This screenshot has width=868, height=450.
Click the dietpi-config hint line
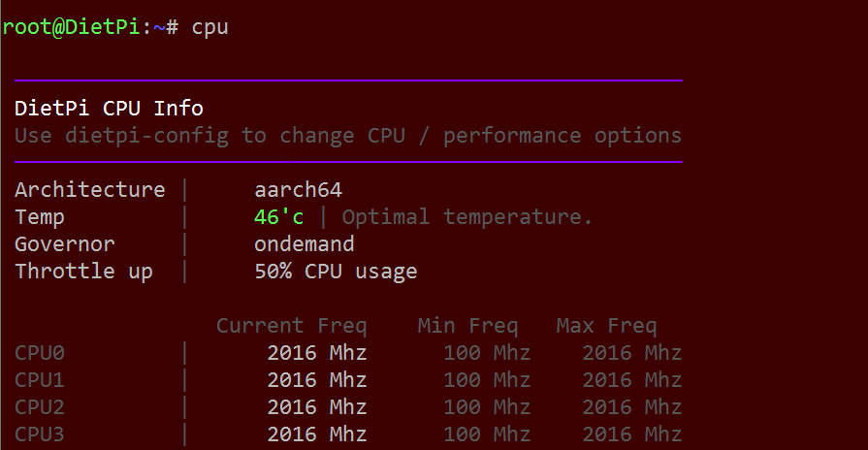click(x=348, y=136)
